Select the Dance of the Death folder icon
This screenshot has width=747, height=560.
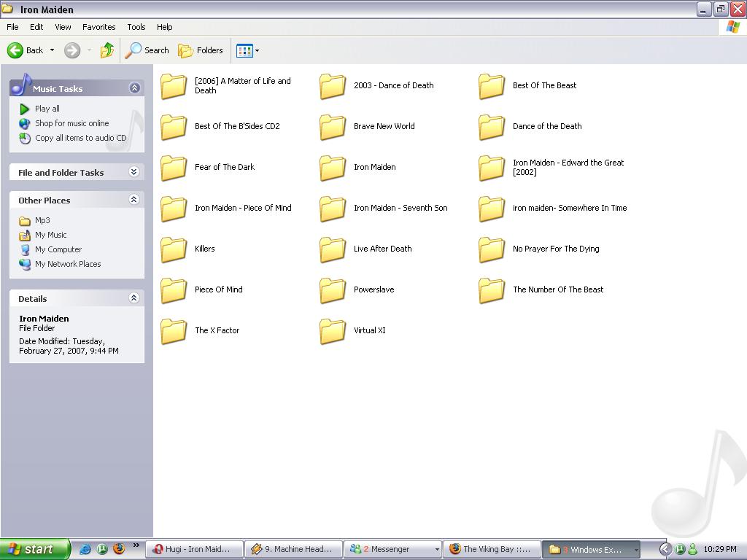pyautogui.click(x=492, y=127)
